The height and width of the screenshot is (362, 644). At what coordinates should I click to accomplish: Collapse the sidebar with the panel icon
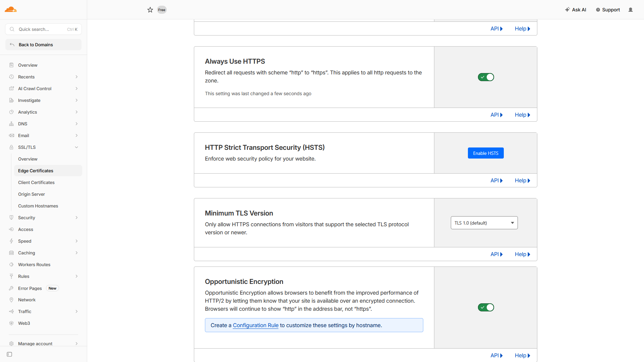(x=9, y=354)
